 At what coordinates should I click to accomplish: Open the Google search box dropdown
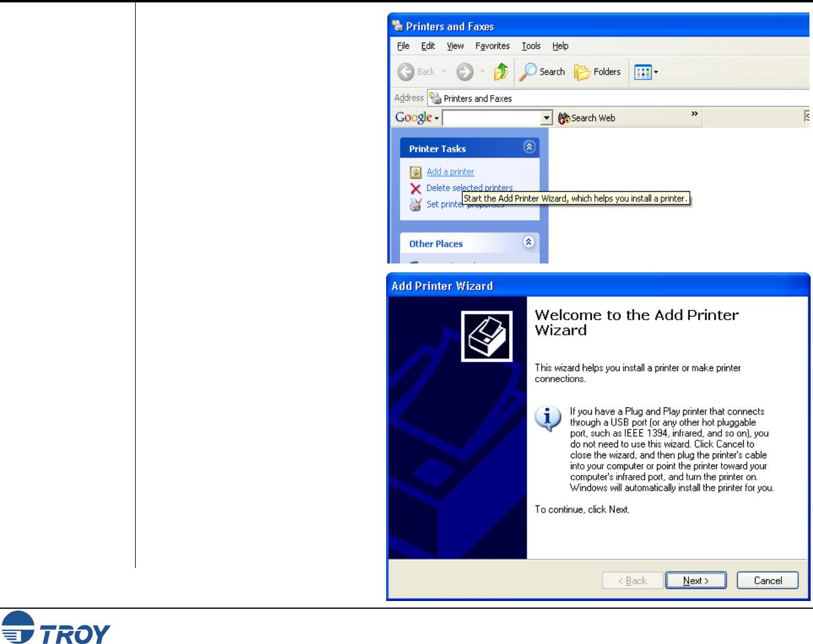coord(546,118)
